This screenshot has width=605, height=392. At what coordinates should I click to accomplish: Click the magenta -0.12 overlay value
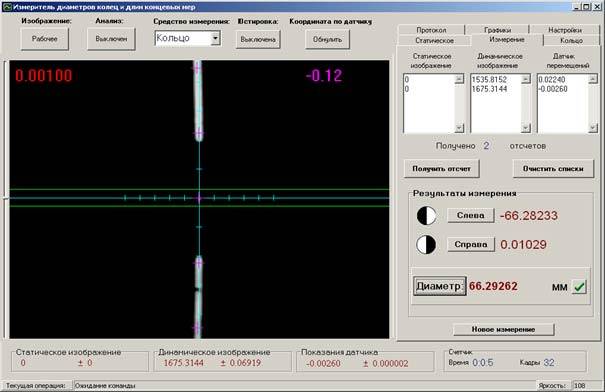tap(324, 76)
